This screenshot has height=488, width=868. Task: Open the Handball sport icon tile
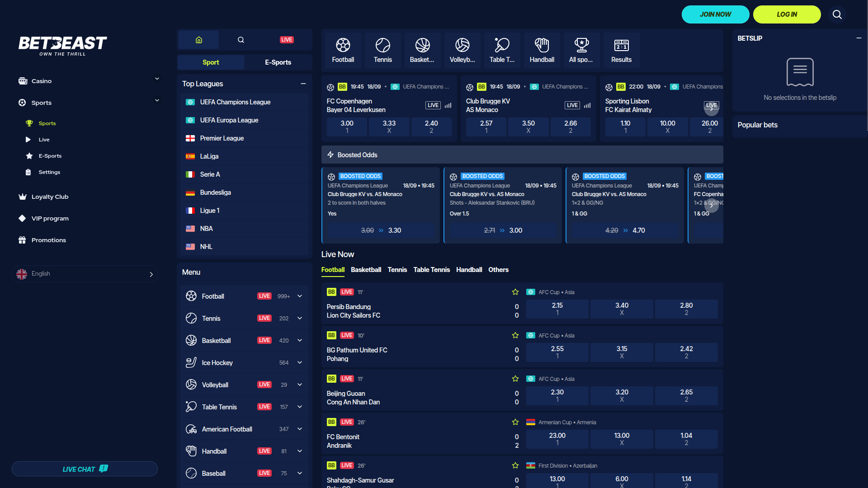click(542, 50)
